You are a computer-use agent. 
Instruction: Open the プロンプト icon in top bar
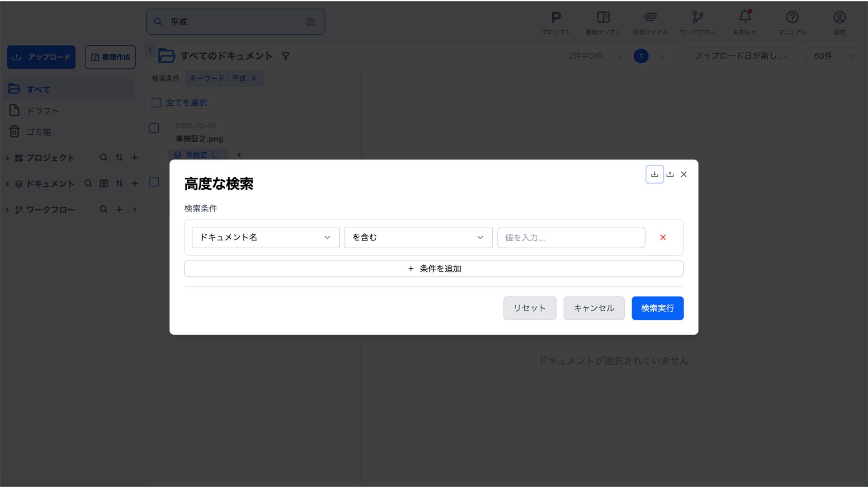tap(556, 18)
